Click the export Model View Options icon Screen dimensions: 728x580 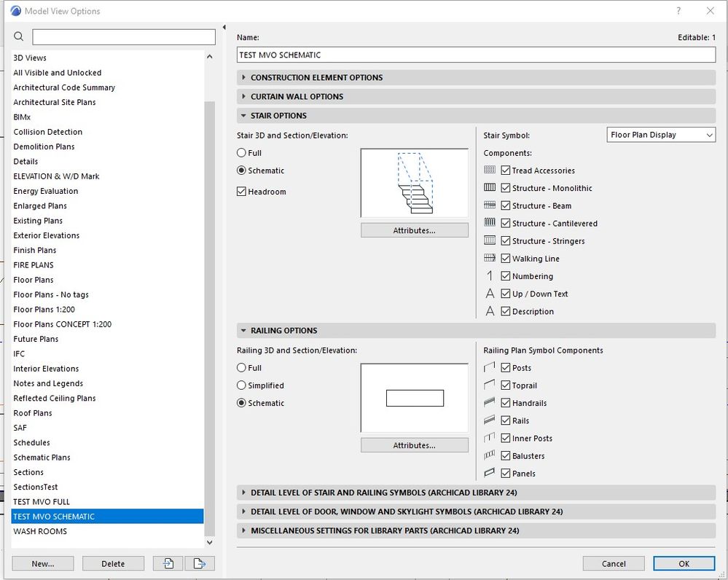click(x=200, y=563)
